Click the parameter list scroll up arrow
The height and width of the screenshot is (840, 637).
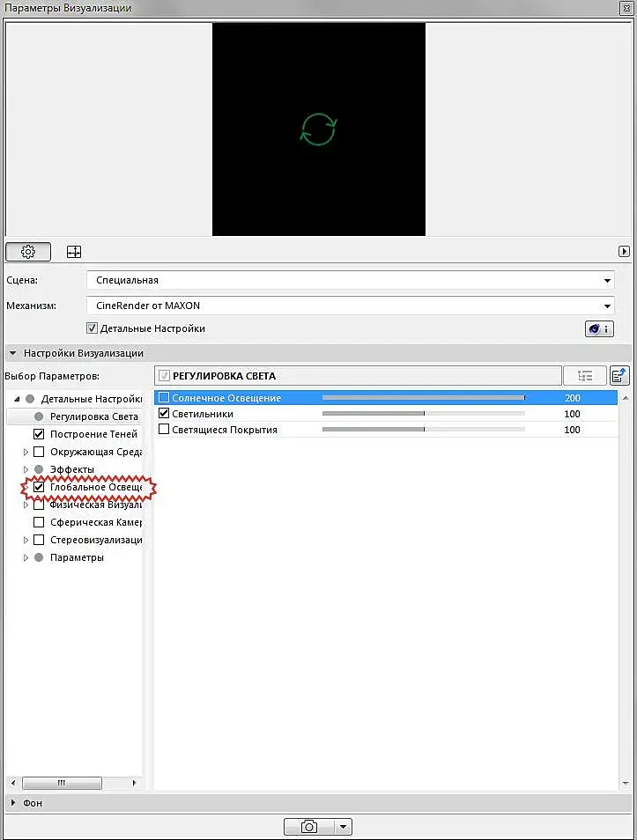626,398
